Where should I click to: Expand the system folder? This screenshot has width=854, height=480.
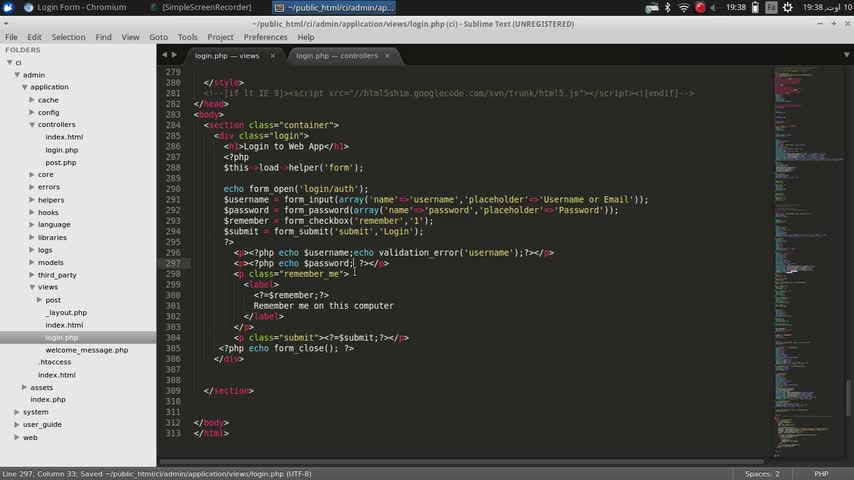click(17, 412)
